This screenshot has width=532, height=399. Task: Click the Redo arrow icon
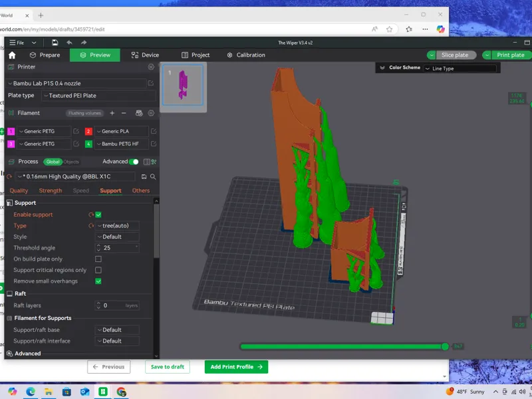pyautogui.click(x=84, y=43)
